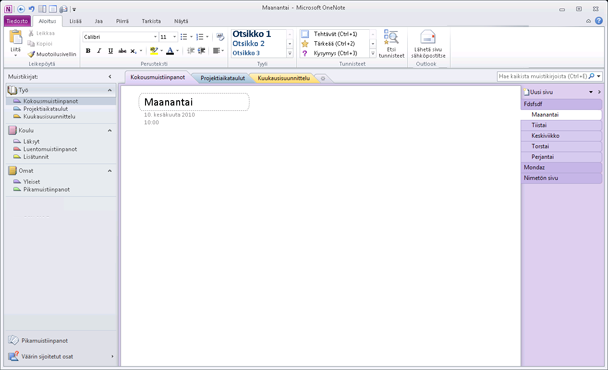Image resolution: width=608 pixels, height=370 pixels.
Task: Open the Calibri font name dropdown
Action: tap(155, 37)
